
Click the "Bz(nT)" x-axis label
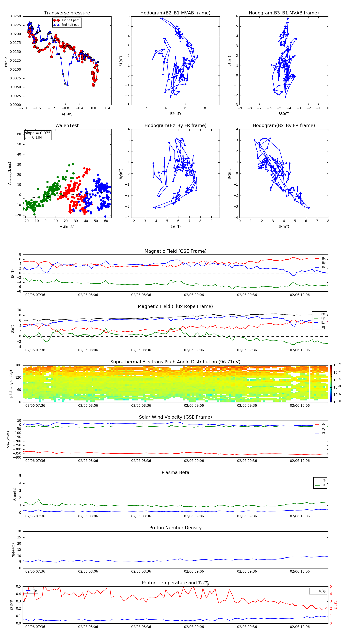coord(175,227)
